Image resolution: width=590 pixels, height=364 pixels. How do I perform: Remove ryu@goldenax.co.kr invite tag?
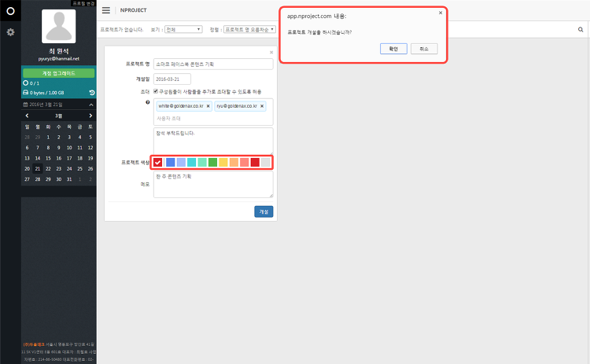pos(262,106)
